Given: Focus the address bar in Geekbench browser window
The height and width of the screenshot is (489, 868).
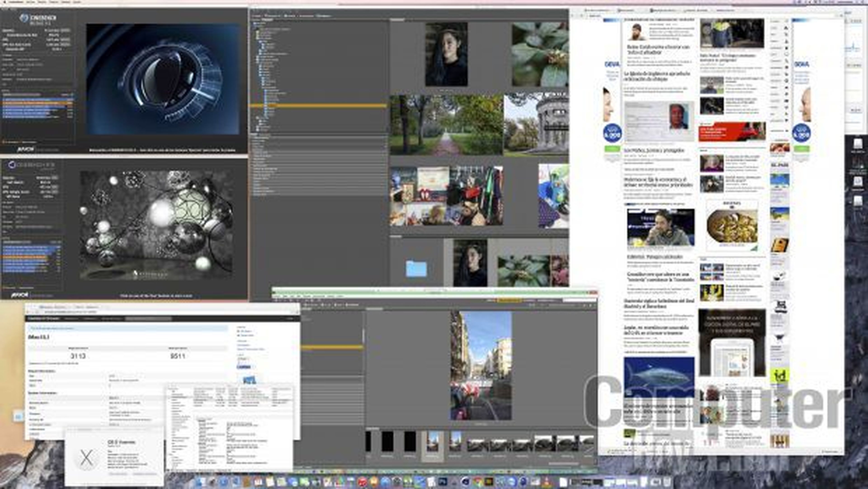Looking at the screenshot, I should (x=162, y=312).
